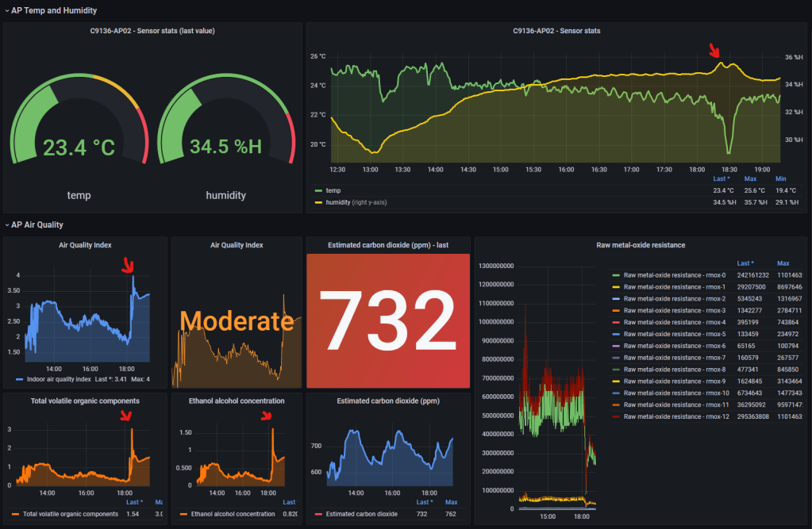Sort the metal-oxide resistance legend by Last column

tap(745, 263)
